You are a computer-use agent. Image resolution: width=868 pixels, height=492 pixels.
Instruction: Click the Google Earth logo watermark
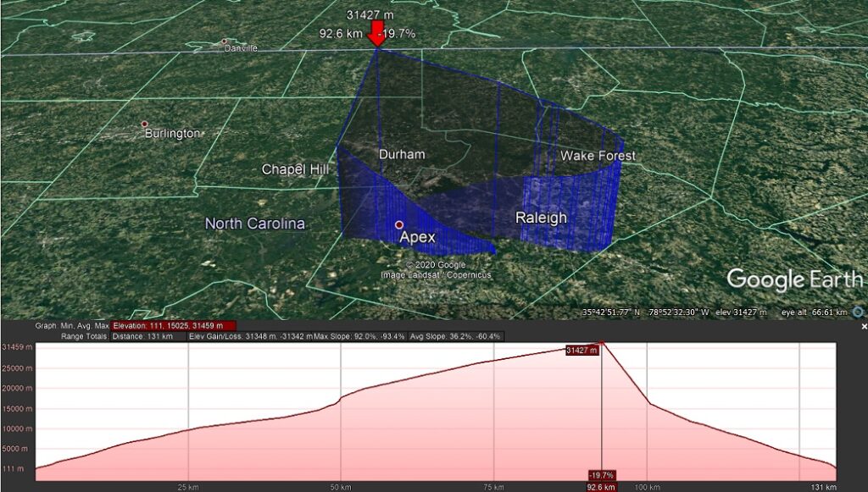tap(795, 279)
